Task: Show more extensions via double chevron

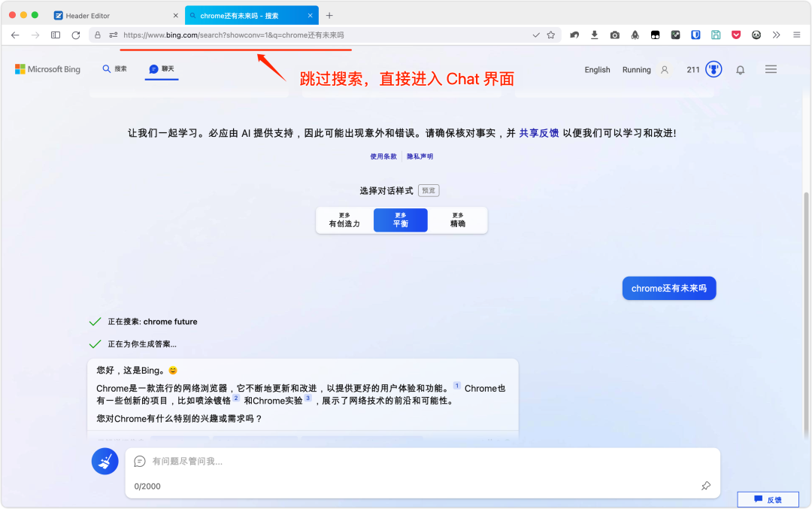Action: pyautogui.click(x=776, y=35)
